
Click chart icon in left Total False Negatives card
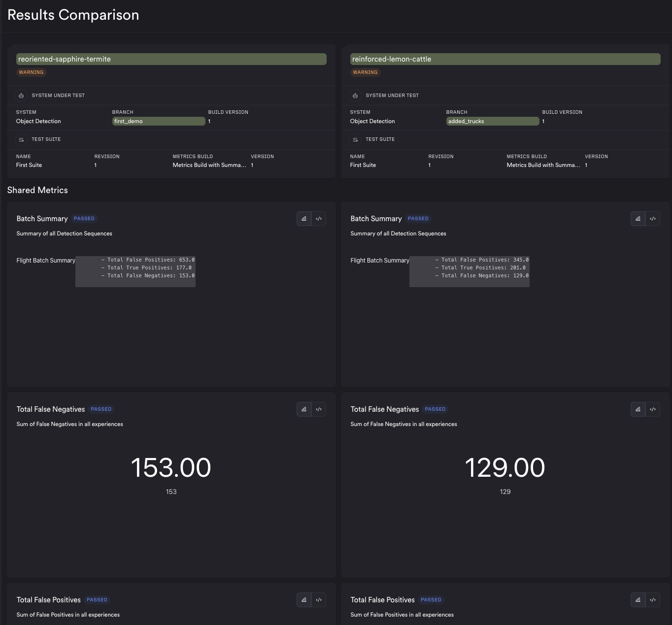coord(304,409)
